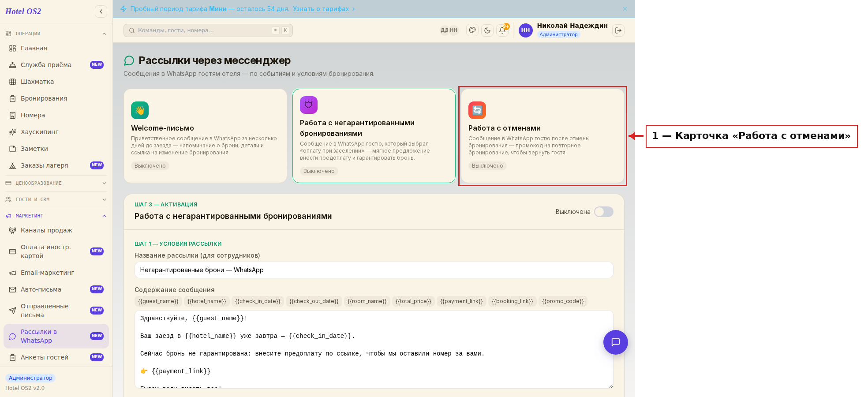Open notifications bell icon
This screenshot has width=868, height=397.
(502, 30)
